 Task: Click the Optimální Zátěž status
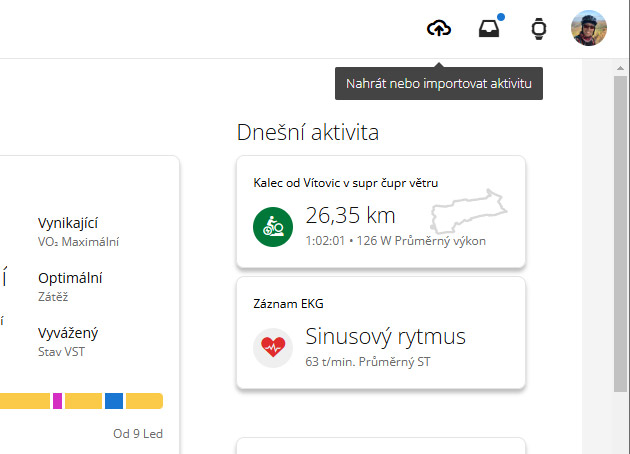click(x=70, y=287)
